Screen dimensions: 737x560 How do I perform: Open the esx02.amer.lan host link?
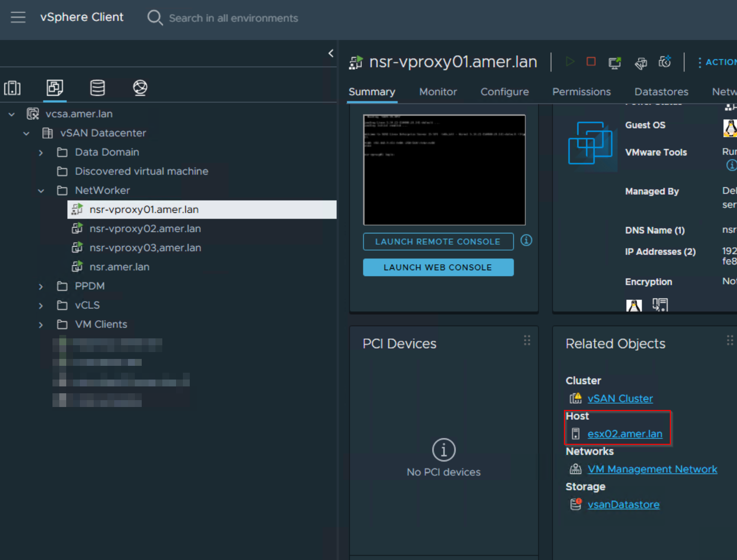pos(625,433)
